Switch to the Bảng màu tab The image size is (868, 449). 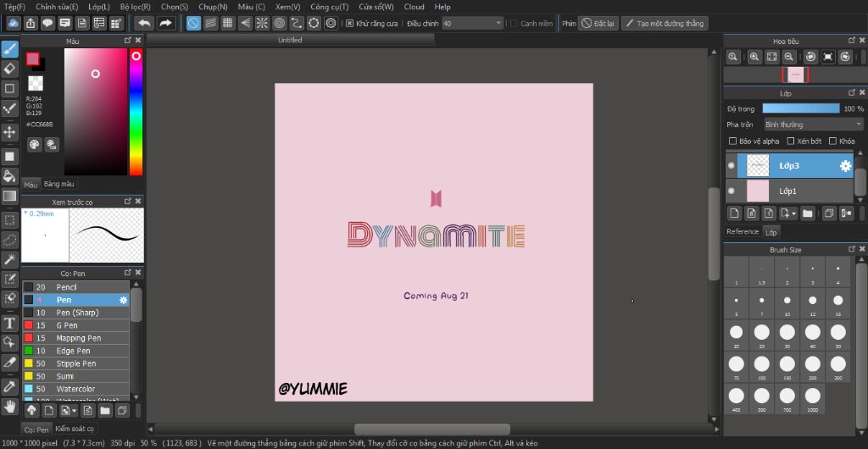(x=58, y=184)
